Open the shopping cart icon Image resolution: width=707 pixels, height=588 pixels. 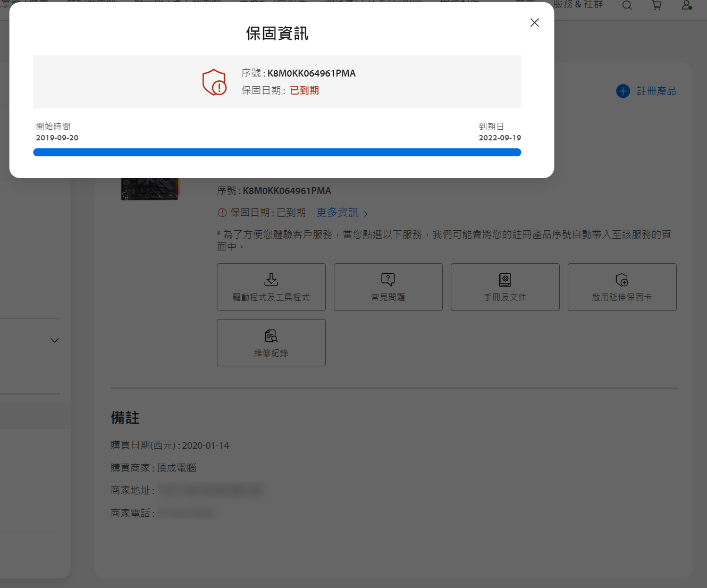pos(656,6)
